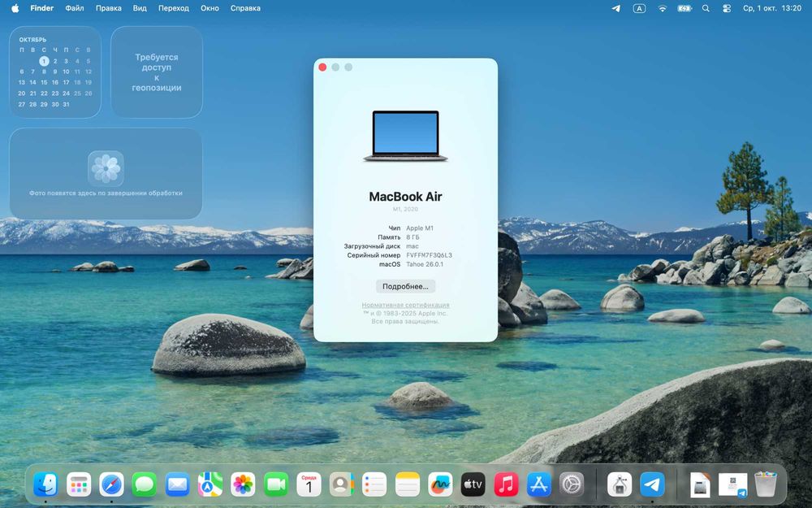Screen dimensions: 812x508
Task: Open Spotlight search magnifier
Action: 706,8
